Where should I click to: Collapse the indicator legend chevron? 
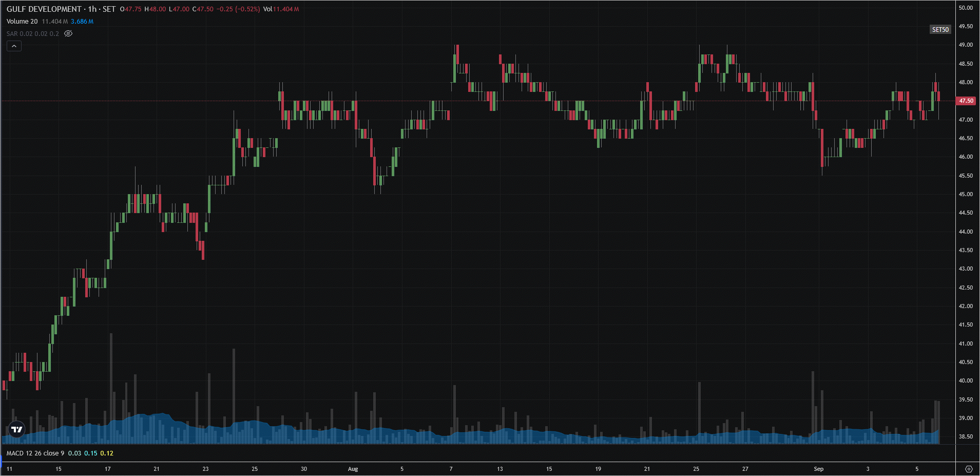click(14, 46)
